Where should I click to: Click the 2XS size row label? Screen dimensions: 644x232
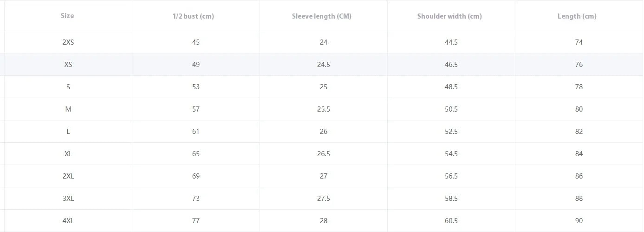click(x=68, y=42)
